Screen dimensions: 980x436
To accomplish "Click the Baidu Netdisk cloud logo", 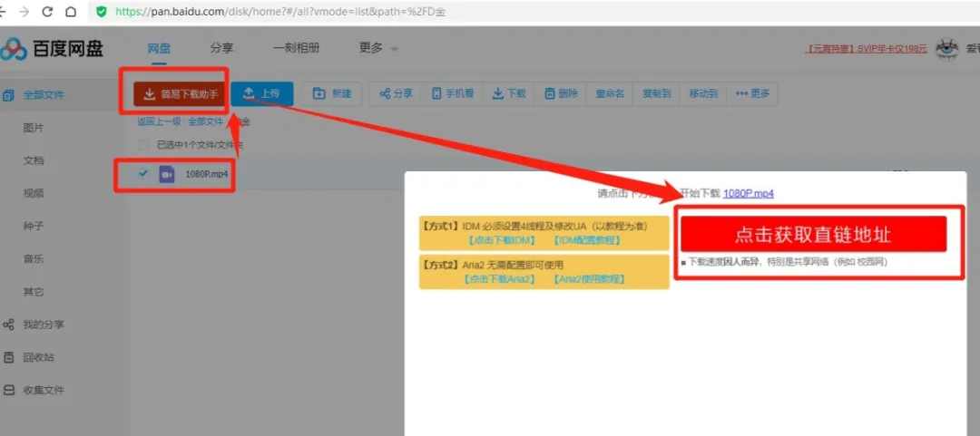I will pos(14,49).
